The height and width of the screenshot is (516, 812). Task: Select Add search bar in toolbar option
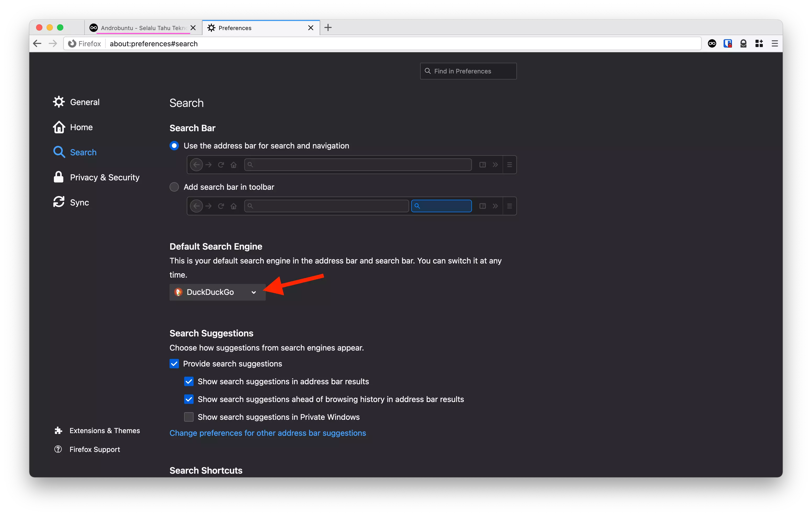[x=174, y=186]
